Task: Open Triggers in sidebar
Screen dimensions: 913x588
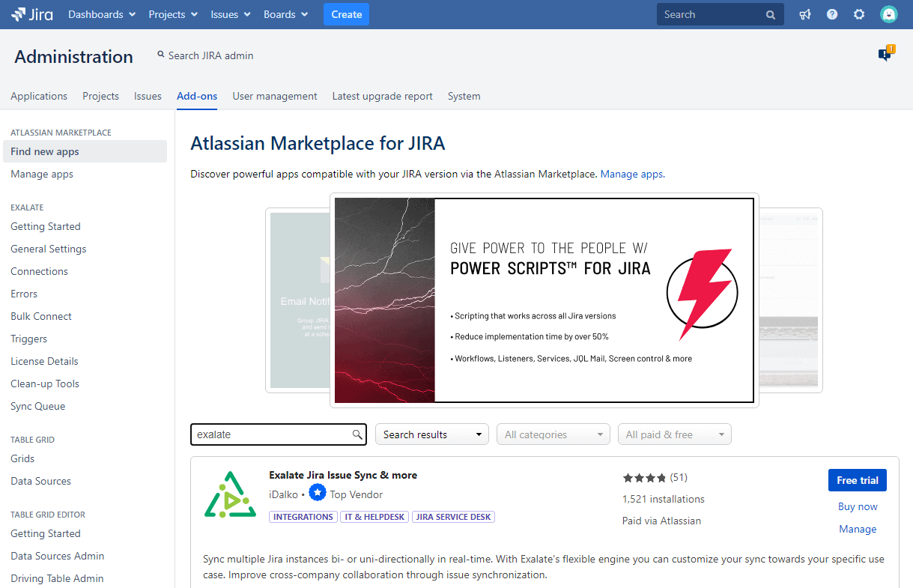Action: click(28, 339)
